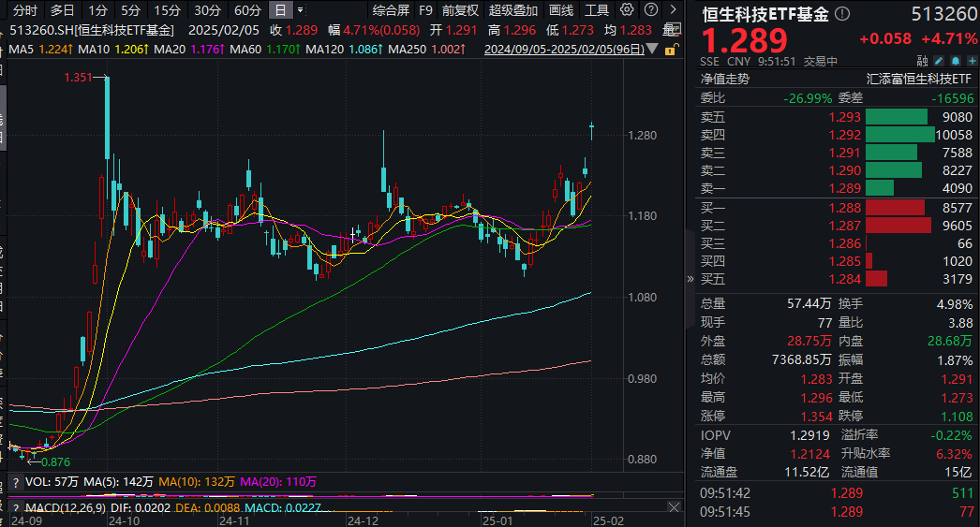
Task: Click the 买五 bid price 1.284
Action: tap(844, 279)
